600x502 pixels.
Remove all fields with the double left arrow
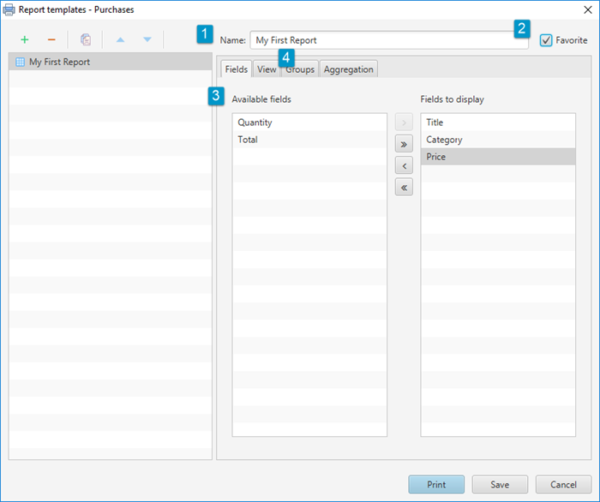click(x=404, y=187)
